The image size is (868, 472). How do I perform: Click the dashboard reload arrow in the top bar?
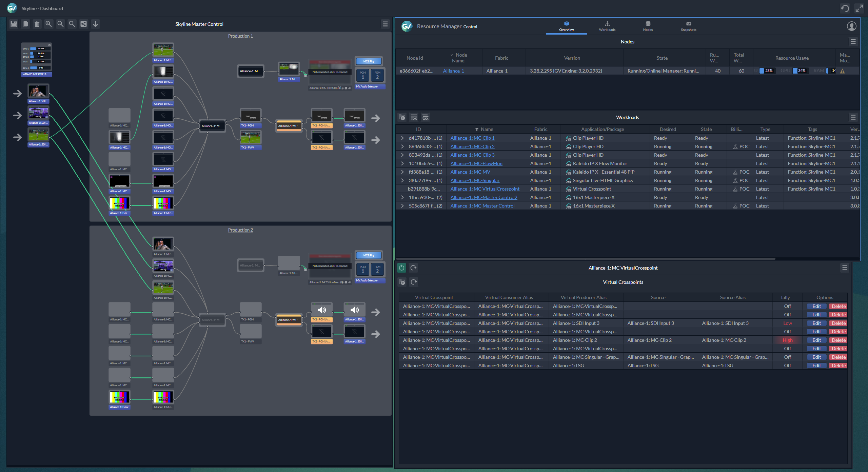point(845,8)
